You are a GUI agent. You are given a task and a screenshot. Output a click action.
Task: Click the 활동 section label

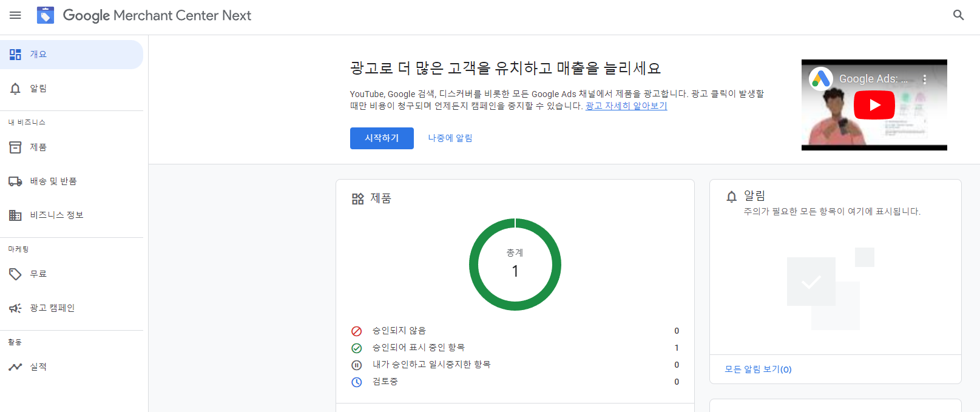[x=15, y=343]
